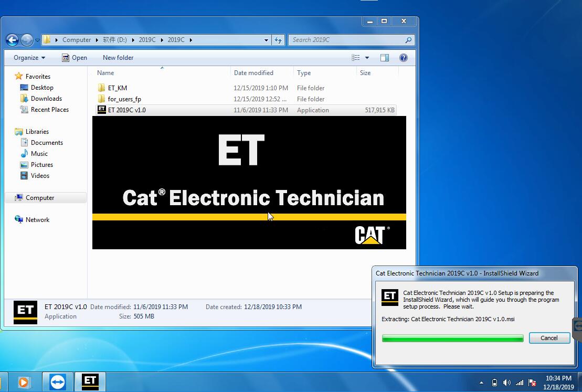The image size is (582, 392).
Task: Click the TeamViewer side panel tab
Action: tap(578, 326)
